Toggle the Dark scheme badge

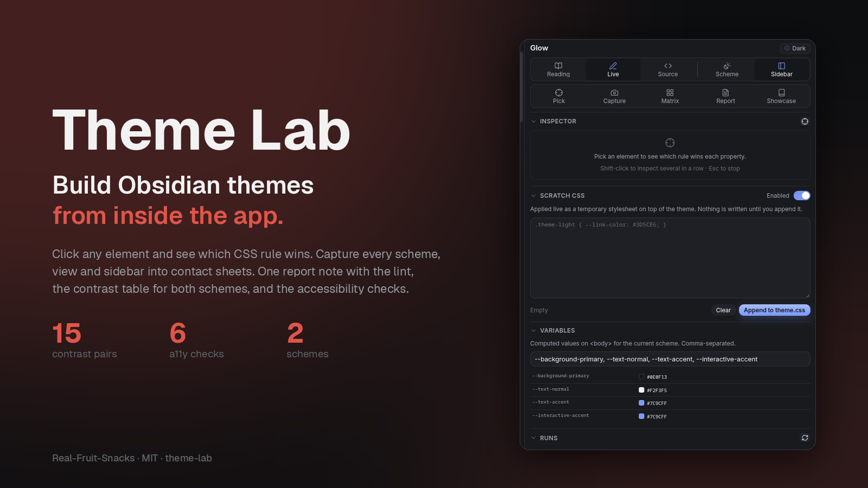[795, 48]
